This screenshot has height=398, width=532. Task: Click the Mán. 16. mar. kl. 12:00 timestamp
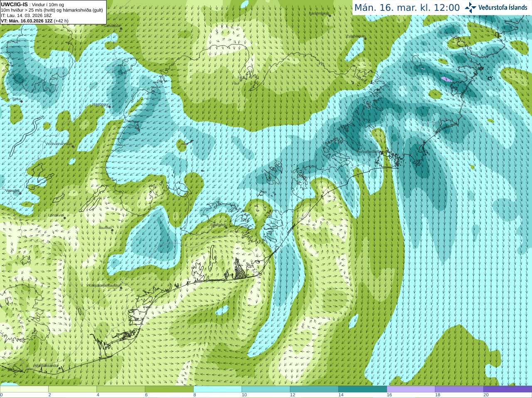pos(407,7)
